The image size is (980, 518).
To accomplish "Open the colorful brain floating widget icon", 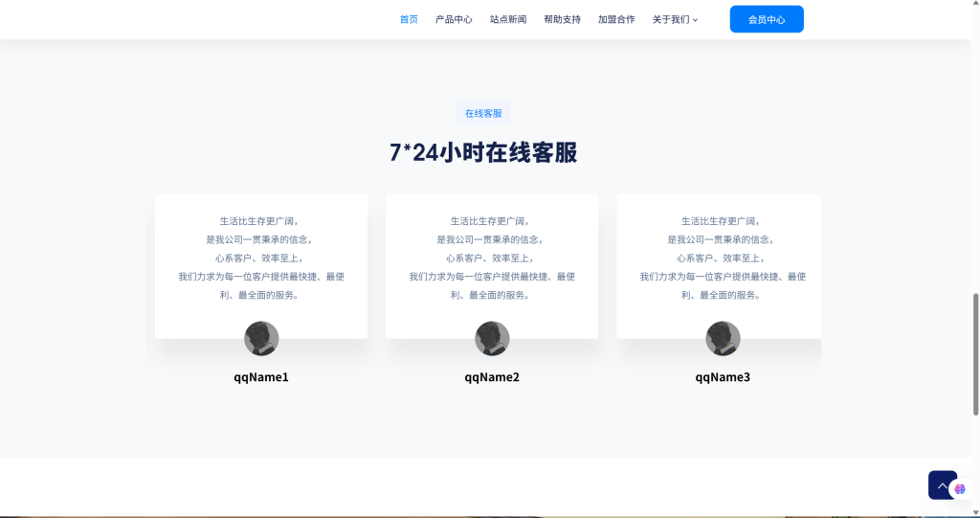I will 961,489.
